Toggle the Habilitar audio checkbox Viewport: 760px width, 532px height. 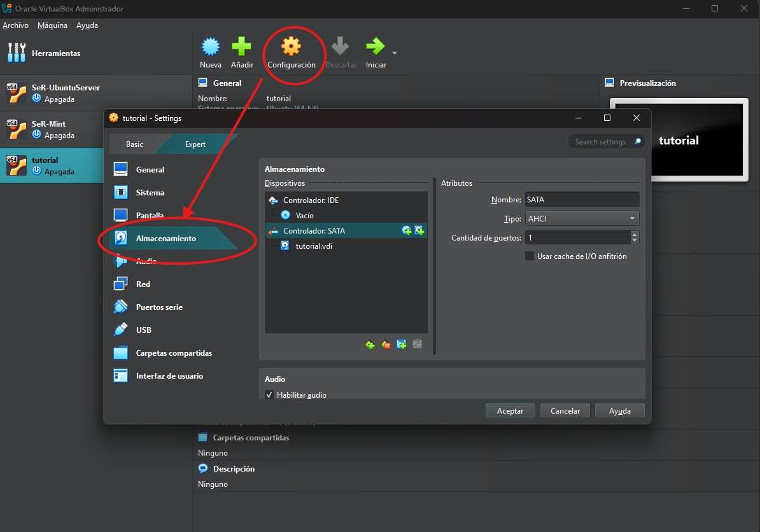269,395
